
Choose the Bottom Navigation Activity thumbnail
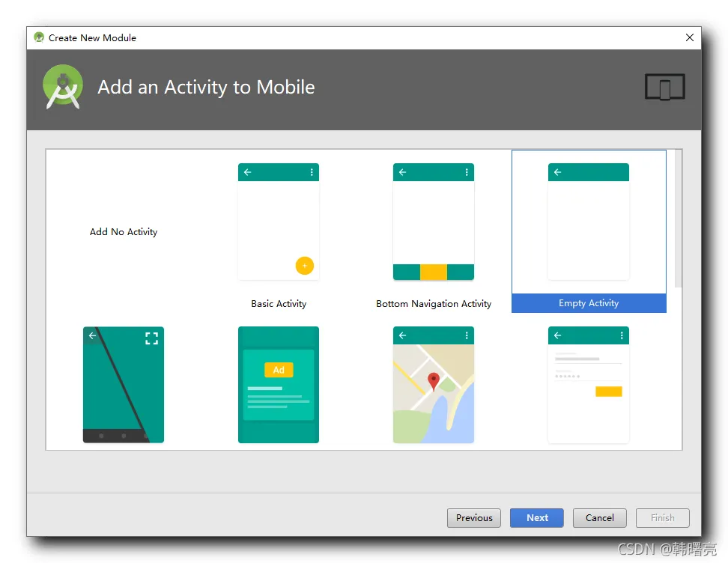point(434,222)
